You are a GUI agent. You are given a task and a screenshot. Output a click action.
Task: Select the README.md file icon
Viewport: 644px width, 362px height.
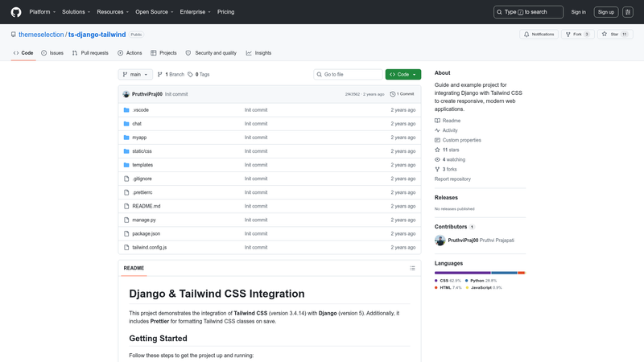pyautogui.click(x=126, y=206)
